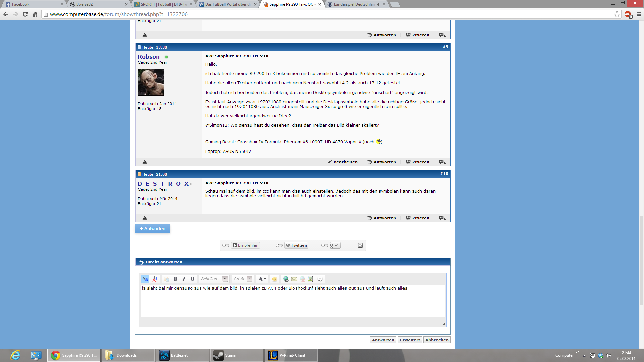Viewport: 644px width, 362px height.
Task: Toggle bold formatting in reply editor
Action: tap(176, 279)
